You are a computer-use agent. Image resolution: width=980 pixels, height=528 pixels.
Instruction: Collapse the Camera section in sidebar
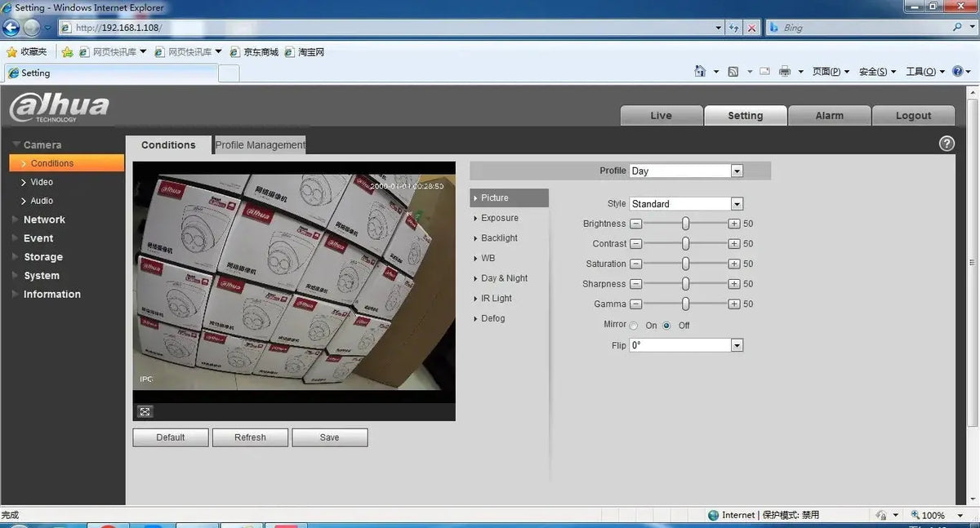[x=42, y=144]
